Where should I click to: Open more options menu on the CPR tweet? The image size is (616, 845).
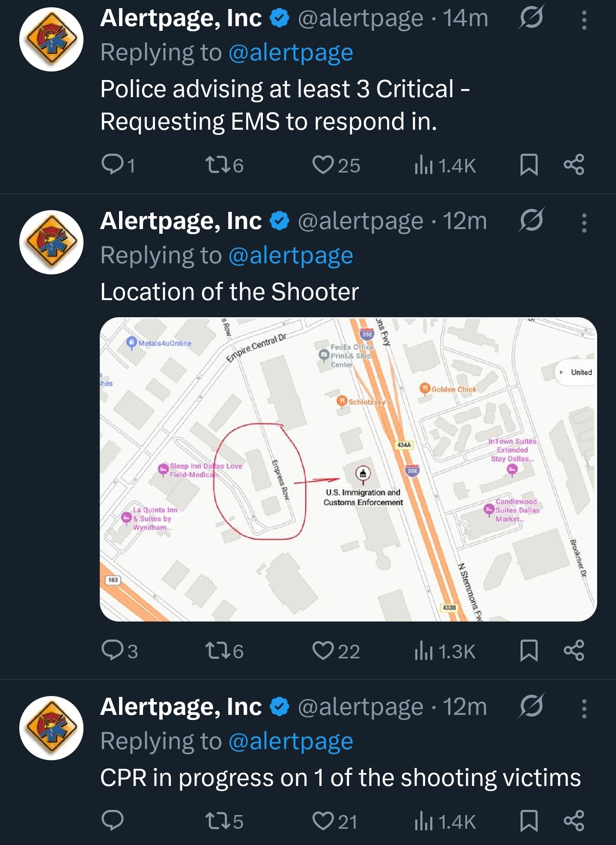[x=584, y=708]
